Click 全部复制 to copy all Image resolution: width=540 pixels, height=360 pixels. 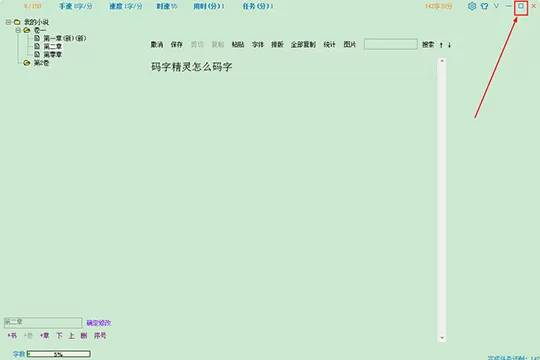[x=303, y=44]
